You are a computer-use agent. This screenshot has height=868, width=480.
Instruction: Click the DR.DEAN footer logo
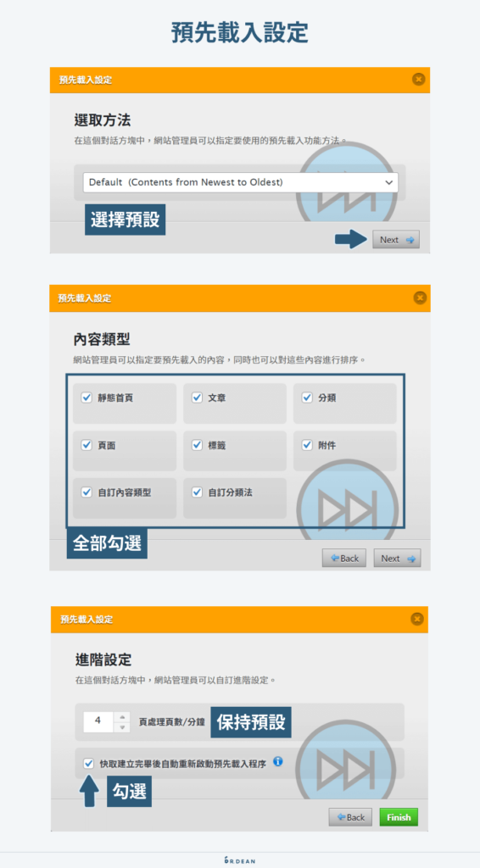tap(240, 860)
